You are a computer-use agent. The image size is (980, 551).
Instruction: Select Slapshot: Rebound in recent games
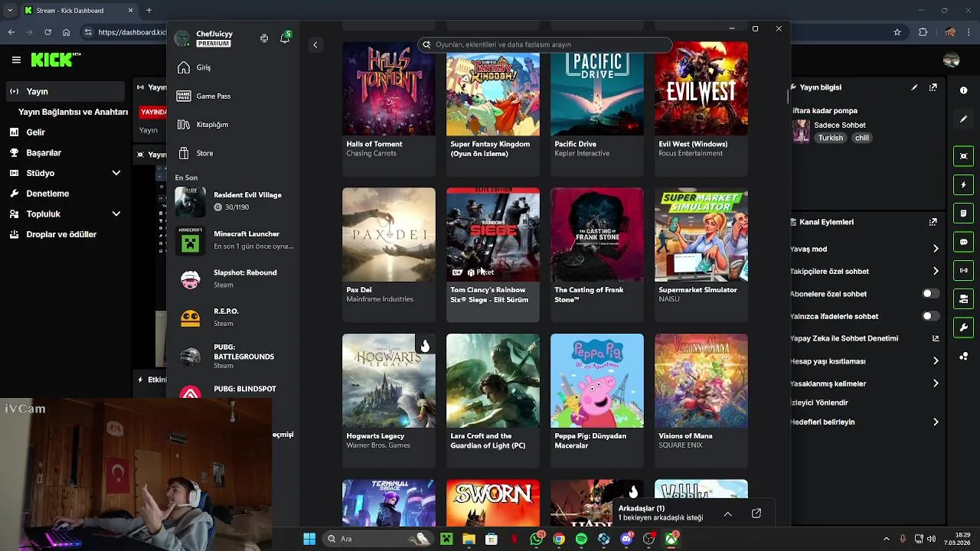coord(234,279)
